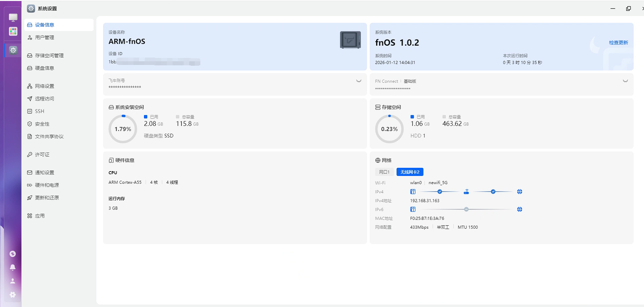Image resolution: width=644 pixels, height=307 pixels.
Task: Select the 无线网卡2 network tab
Action: coord(410,172)
